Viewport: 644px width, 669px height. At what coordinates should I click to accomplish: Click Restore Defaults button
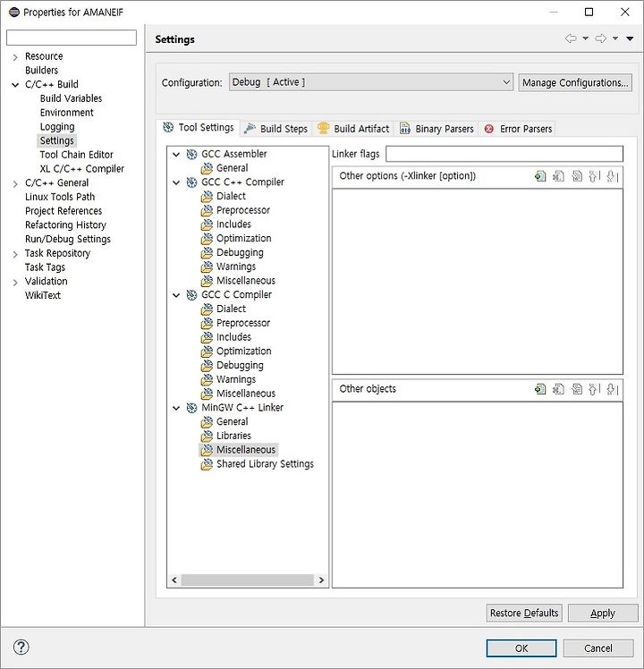coord(524,613)
